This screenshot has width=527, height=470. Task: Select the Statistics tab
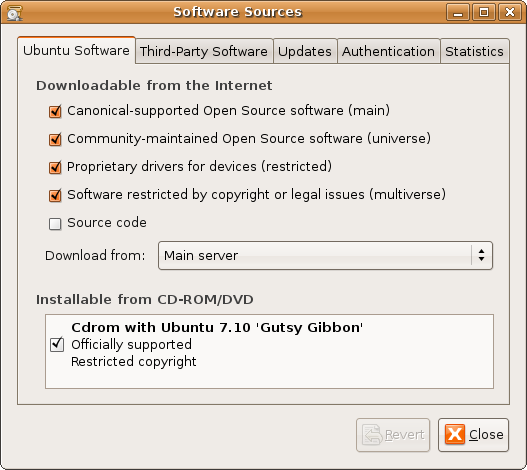(x=475, y=51)
